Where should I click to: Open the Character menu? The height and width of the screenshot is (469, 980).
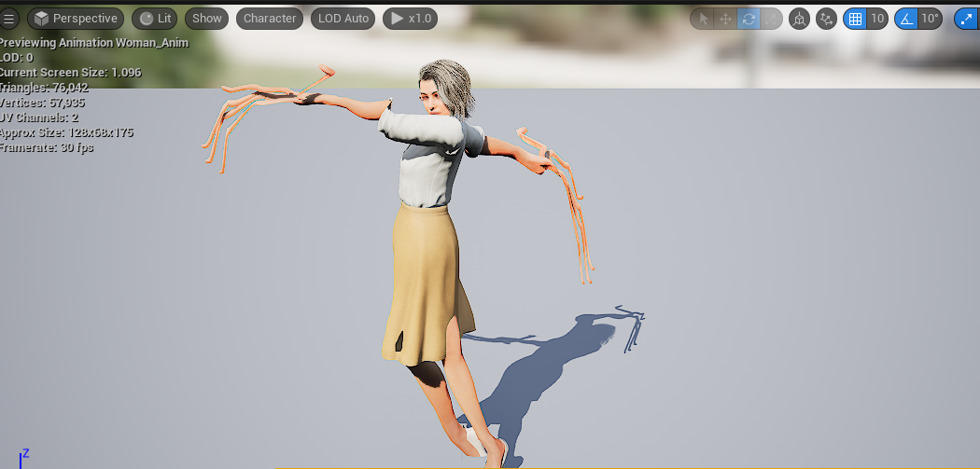tap(270, 19)
